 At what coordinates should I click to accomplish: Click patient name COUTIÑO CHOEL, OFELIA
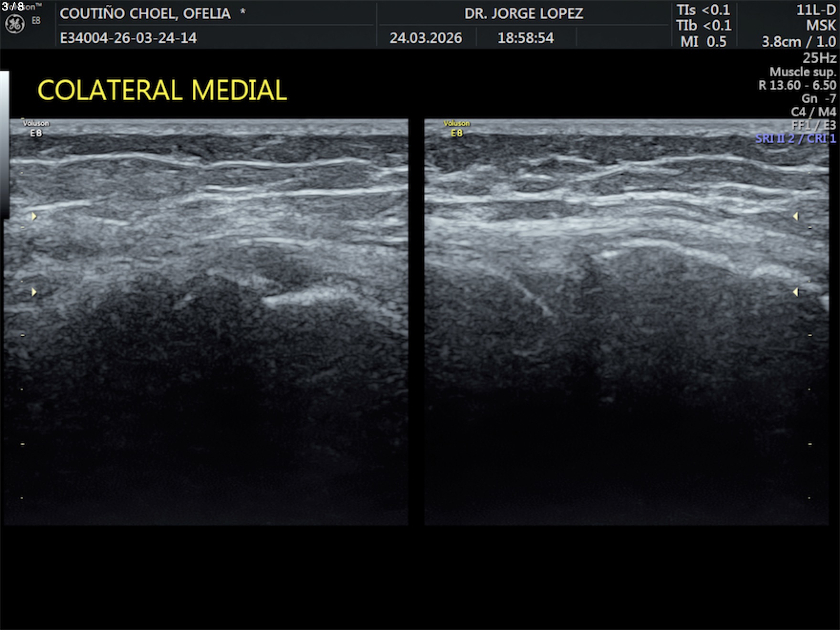(x=145, y=13)
